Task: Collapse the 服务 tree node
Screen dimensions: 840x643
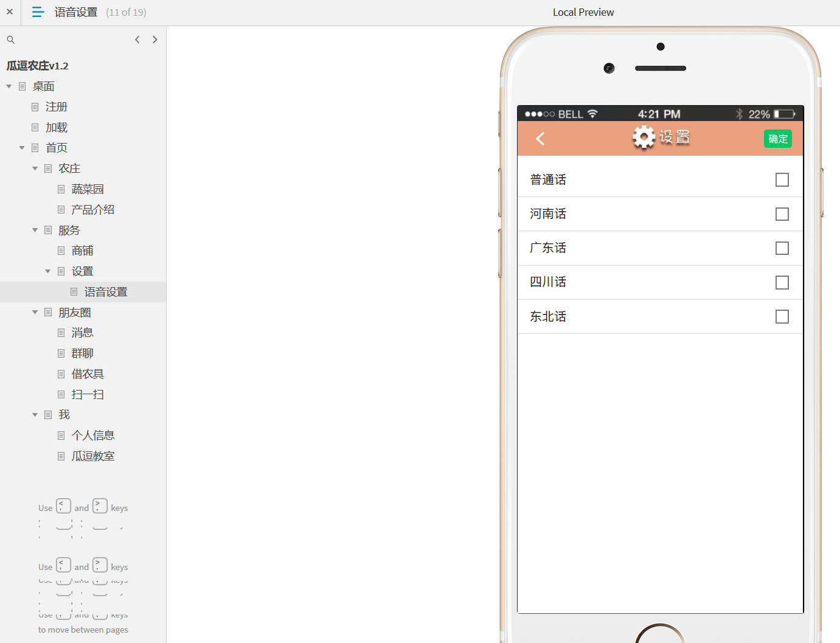Action: pos(35,230)
